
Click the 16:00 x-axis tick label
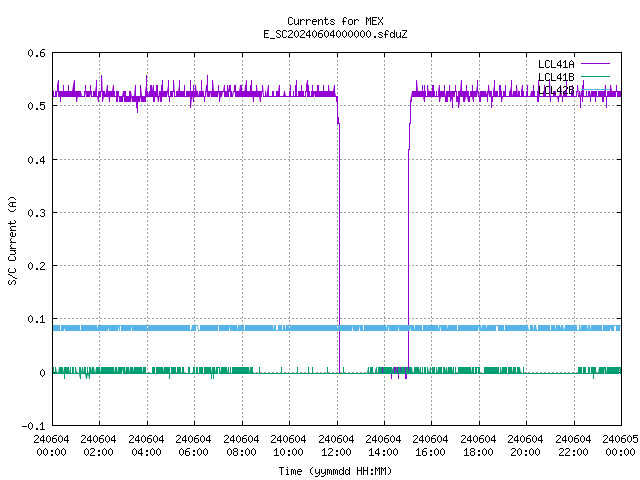431,452
